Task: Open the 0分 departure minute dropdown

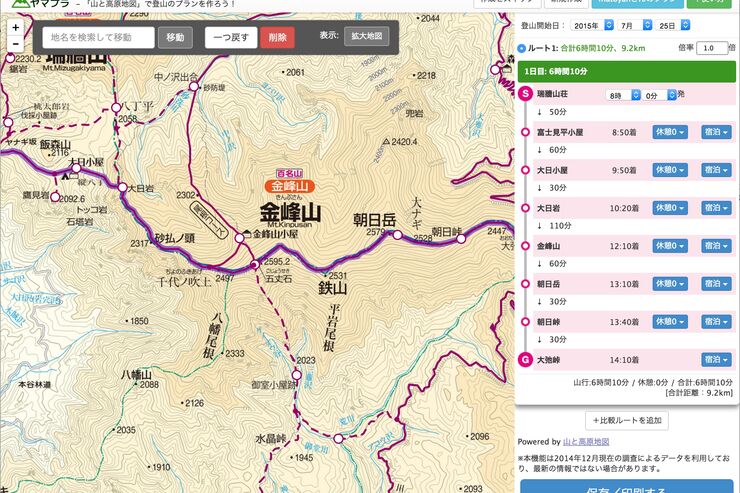Action: pyautogui.click(x=659, y=95)
